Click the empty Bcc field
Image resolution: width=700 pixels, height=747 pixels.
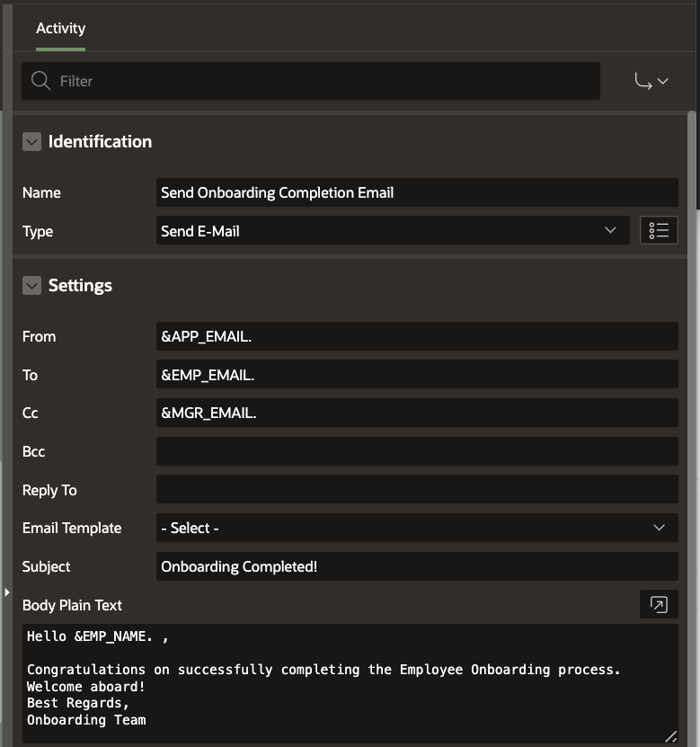pyautogui.click(x=416, y=451)
